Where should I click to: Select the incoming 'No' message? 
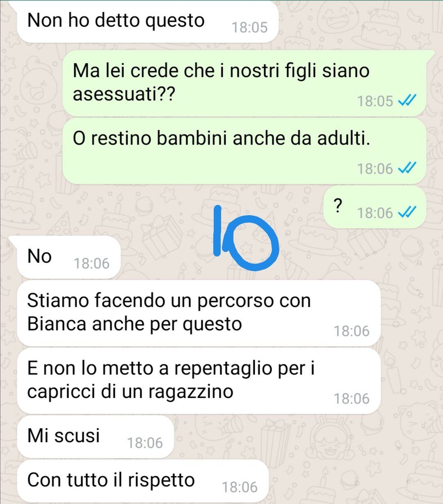click(x=69, y=257)
